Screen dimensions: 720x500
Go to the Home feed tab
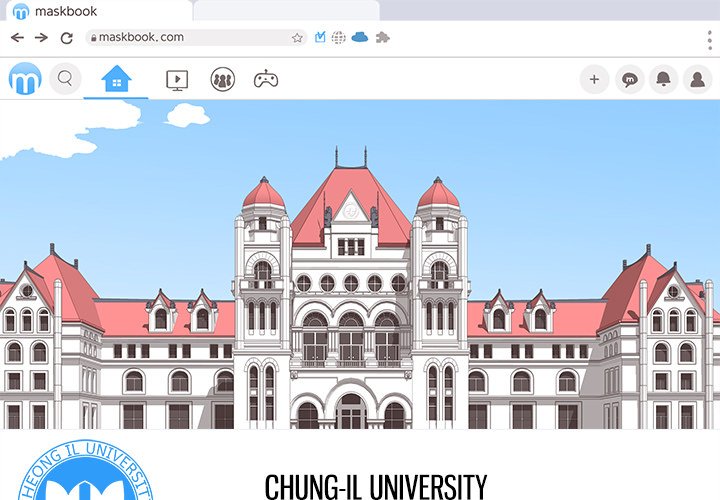pos(116,79)
